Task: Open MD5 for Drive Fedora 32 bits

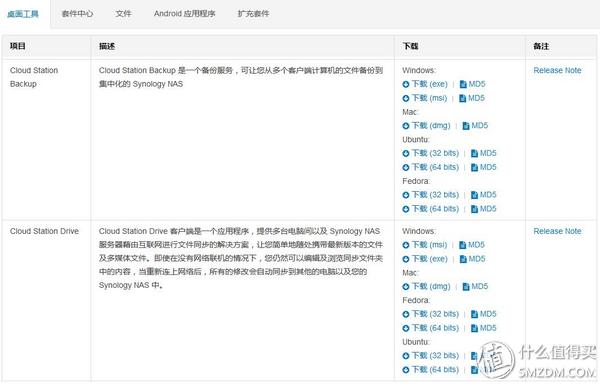Action: tap(484, 314)
